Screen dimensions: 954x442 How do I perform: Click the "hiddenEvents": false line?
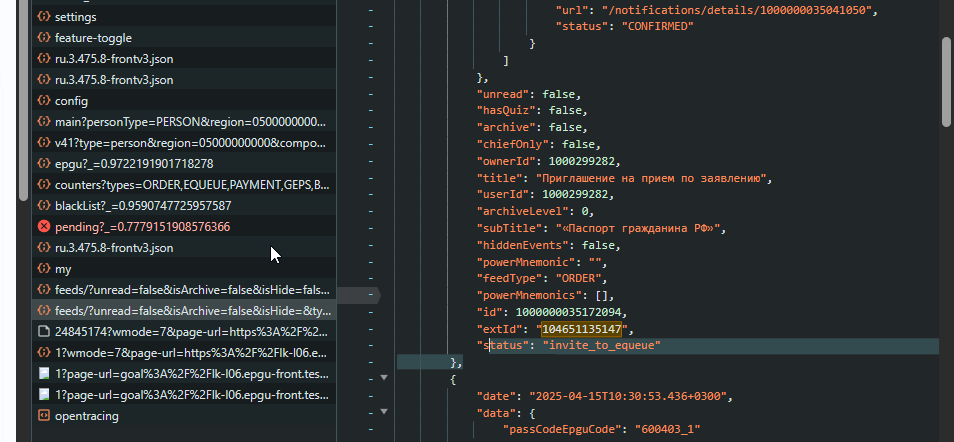(549, 245)
